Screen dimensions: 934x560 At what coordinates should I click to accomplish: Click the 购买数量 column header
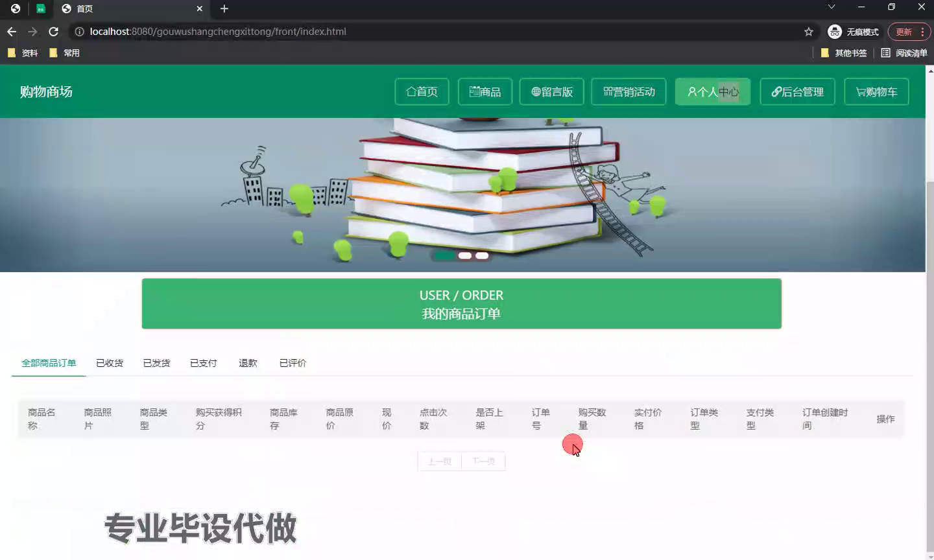click(x=592, y=419)
